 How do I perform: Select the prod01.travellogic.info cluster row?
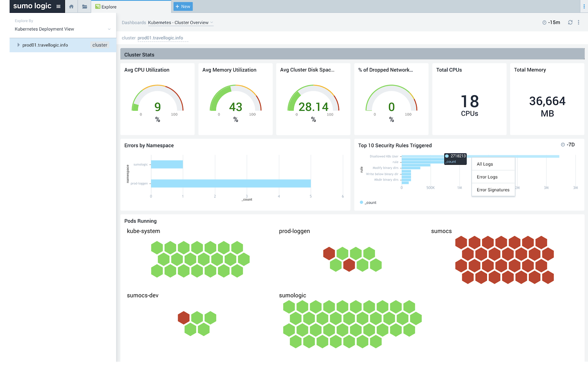(x=63, y=45)
